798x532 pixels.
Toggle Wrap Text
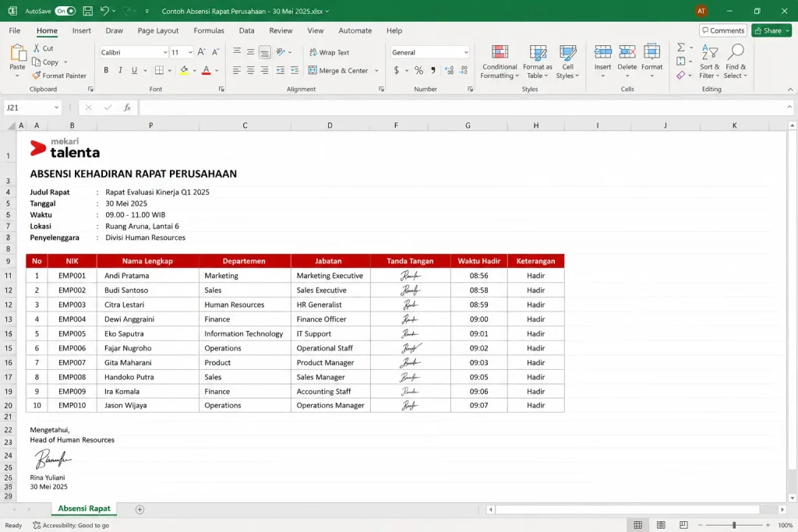coord(329,52)
